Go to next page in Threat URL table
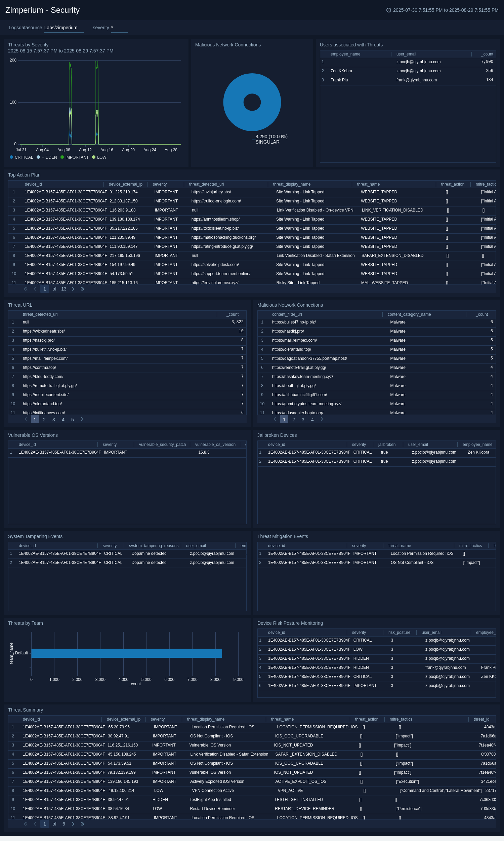Viewport: 504px width, 841px height. (82, 419)
